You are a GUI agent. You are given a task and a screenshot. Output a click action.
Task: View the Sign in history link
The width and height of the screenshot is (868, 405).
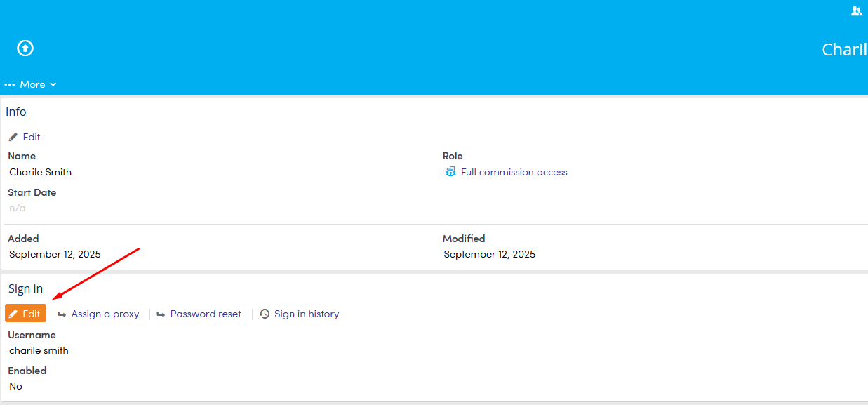307,314
